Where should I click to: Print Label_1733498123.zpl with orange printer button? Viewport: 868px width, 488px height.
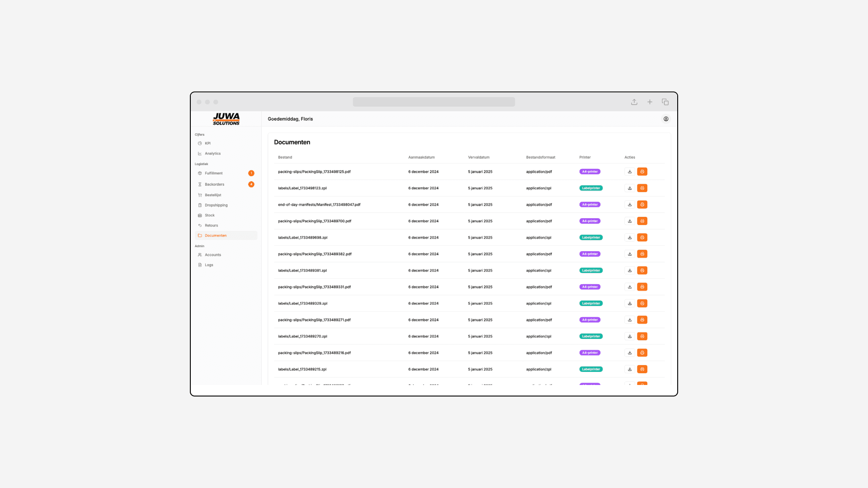[642, 188]
